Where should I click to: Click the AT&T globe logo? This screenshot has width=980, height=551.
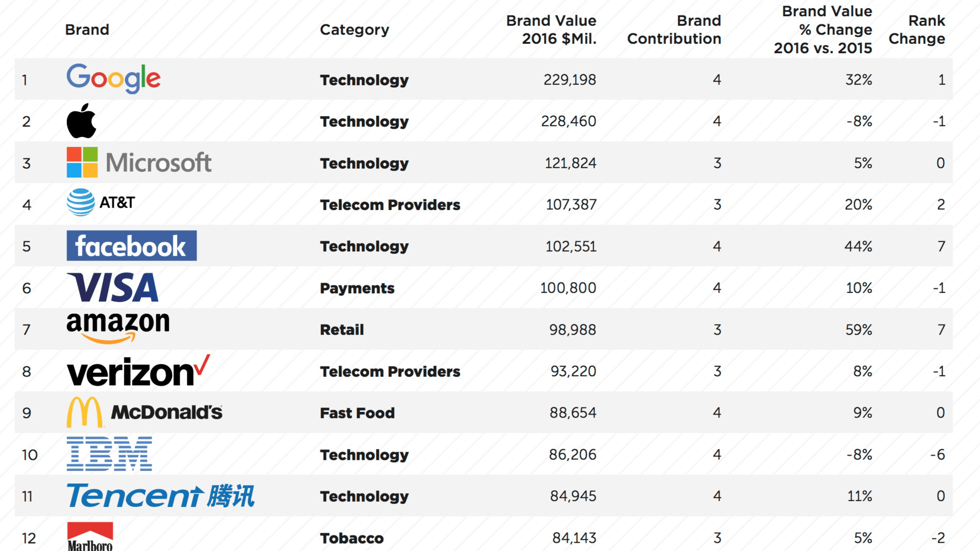[81, 203]
